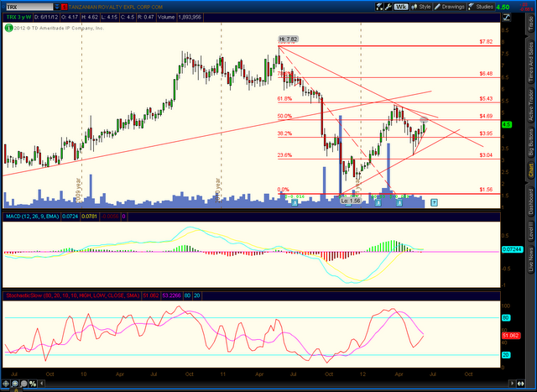Screen dimensions: 537x392
Task: Click the TRX 3 y W chart label
Action: [x=18, y=17]
